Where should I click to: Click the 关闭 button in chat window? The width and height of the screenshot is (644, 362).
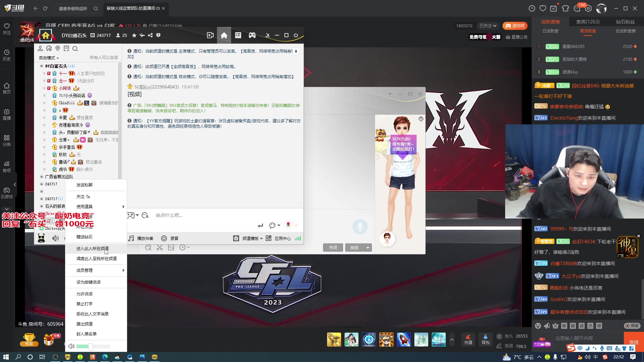tap(333, 248)
